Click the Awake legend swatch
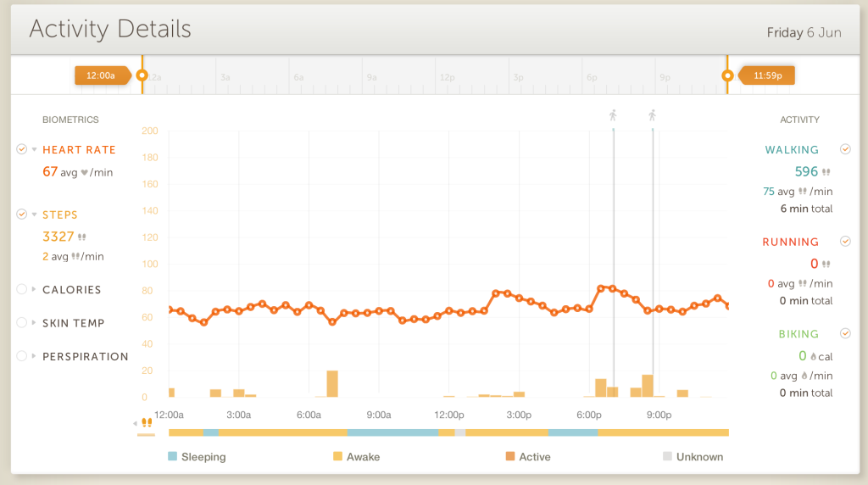Viewport: 868px width, 485px height. 337,456
